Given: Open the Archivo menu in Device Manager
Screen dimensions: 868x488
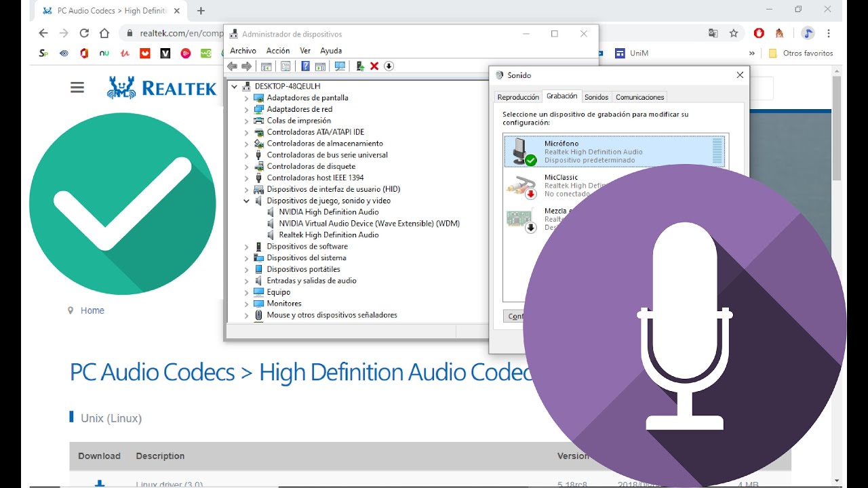Looking at the screenshot, I should [x=243, y=50].
